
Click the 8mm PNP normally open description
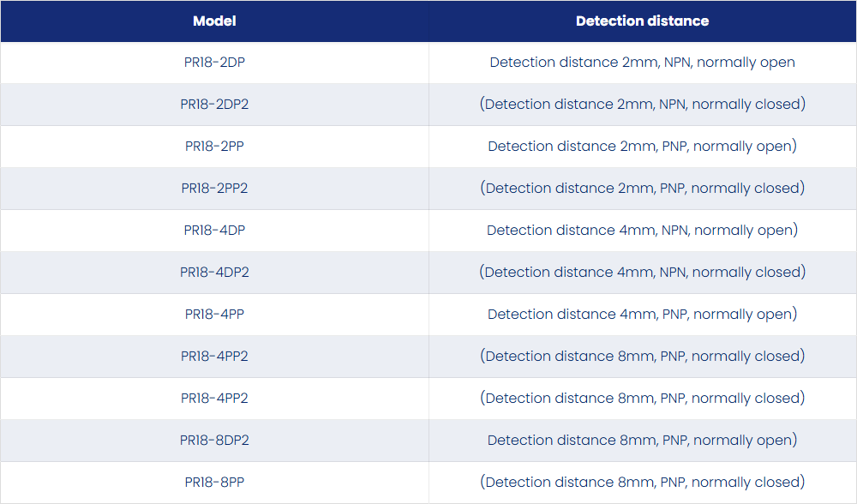pyautogui.click(x=642, y=441)
